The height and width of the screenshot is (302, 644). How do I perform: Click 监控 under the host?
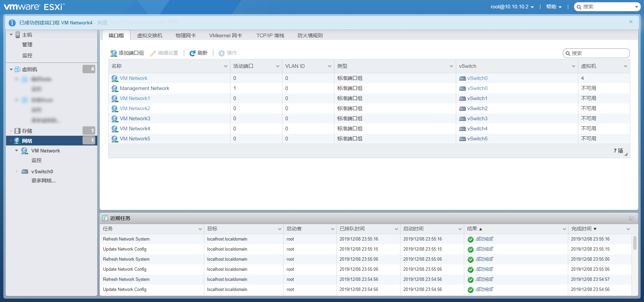[x=27, y=55]
